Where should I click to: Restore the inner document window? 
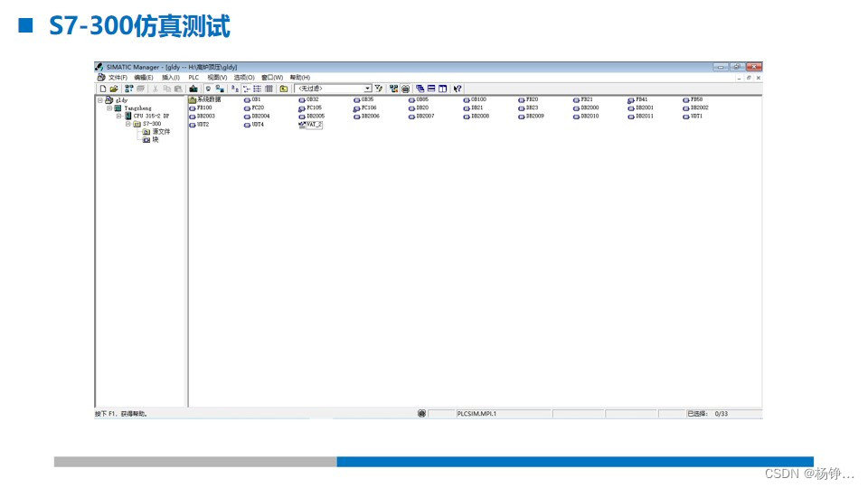coord(749,78)
